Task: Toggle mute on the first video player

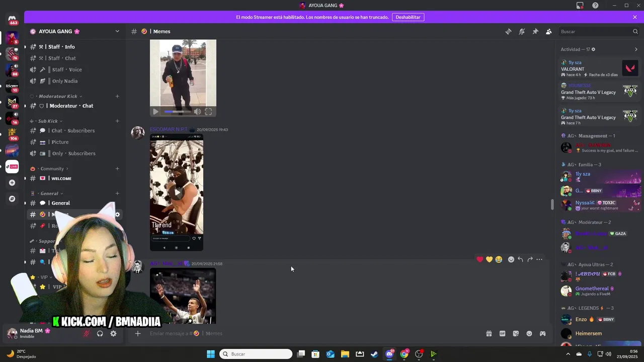Action: (x=197, y=112)
